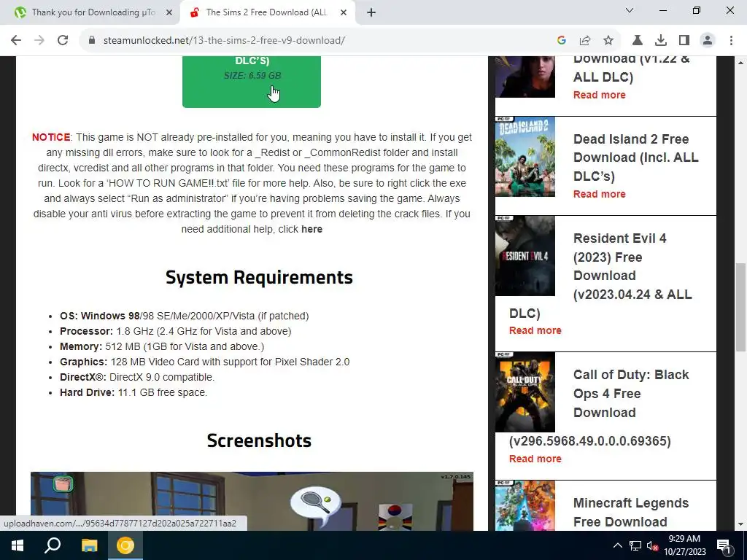The height and width of the screenshot is (560, 747).
Task: Click the 'OS: Windows 98' requirement line
Action: point(184,316)
